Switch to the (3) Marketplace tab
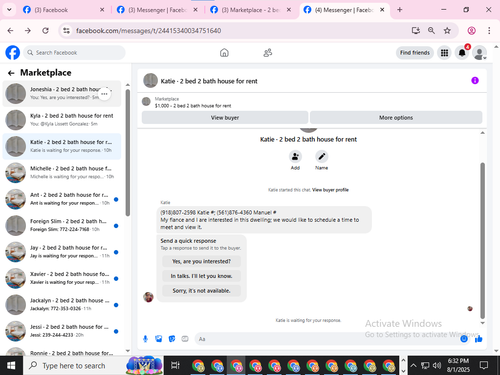 [251, 10]
